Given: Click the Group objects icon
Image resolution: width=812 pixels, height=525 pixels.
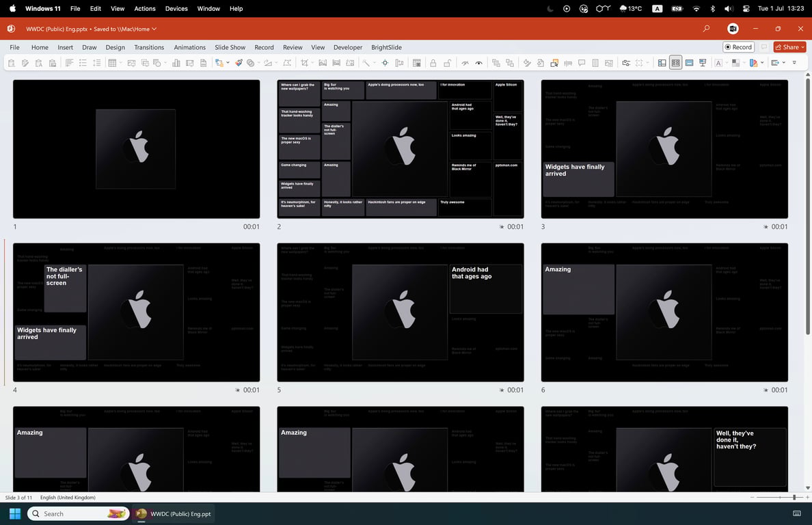Looking at the screenshot, I should coord(496,63).
